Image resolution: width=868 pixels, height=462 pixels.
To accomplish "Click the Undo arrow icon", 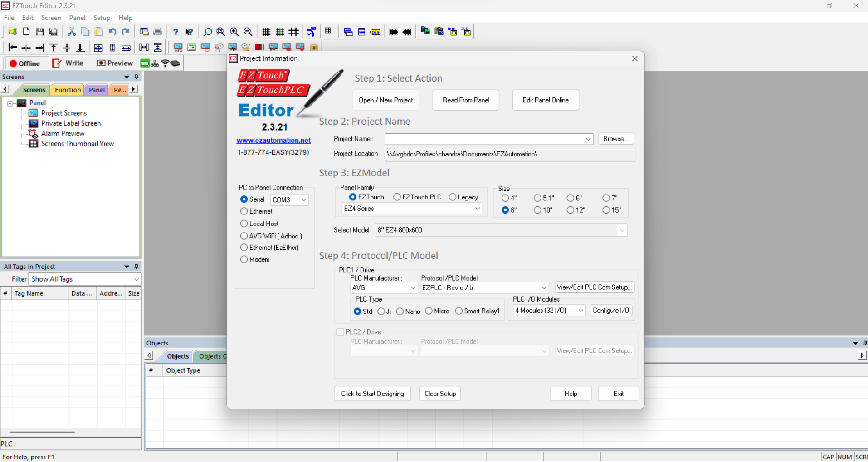I will pos(112,31).
